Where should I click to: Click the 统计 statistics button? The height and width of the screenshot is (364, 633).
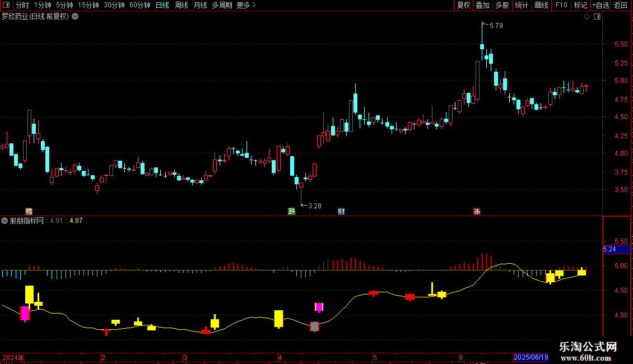pyautogui.click(x=522, y=5)
